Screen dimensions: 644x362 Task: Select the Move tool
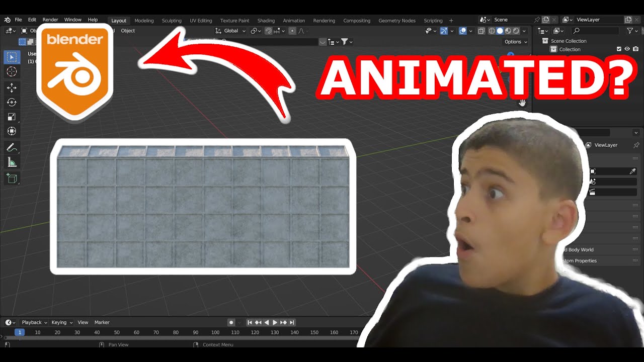[x=12, y=88]
